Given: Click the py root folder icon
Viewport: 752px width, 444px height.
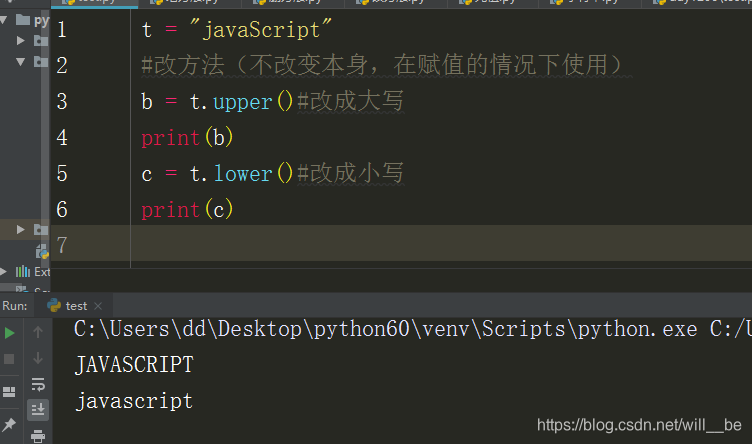Looking at the screenshot, I should coord(23,20).
